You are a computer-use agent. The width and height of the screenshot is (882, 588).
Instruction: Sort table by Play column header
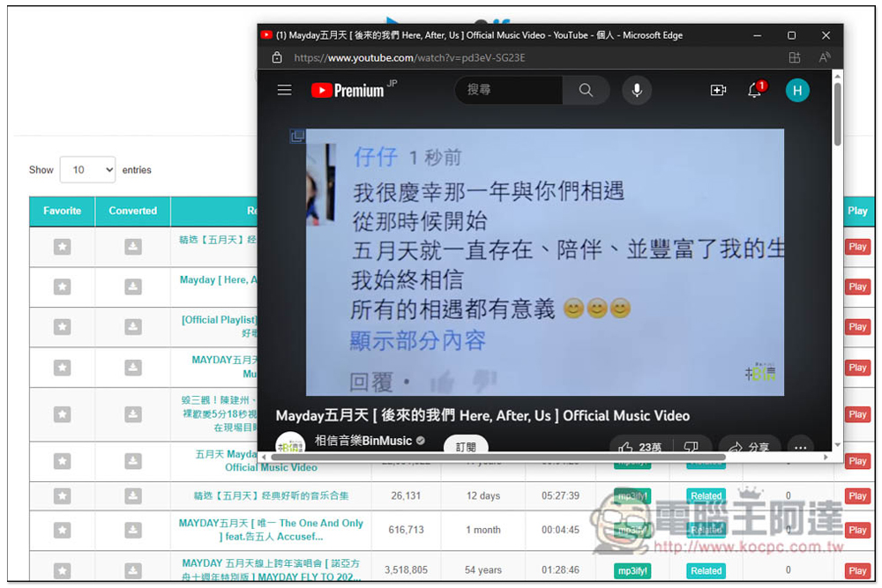(x=858, y=211)
